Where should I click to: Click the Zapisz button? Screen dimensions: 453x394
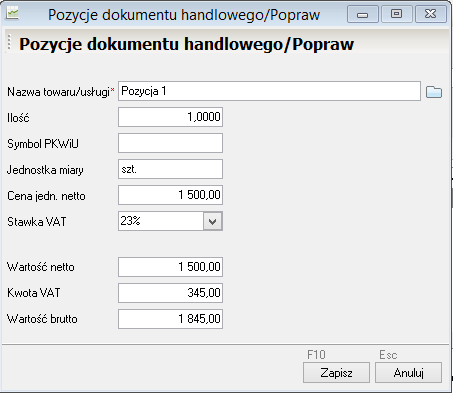tap(336, 373)
